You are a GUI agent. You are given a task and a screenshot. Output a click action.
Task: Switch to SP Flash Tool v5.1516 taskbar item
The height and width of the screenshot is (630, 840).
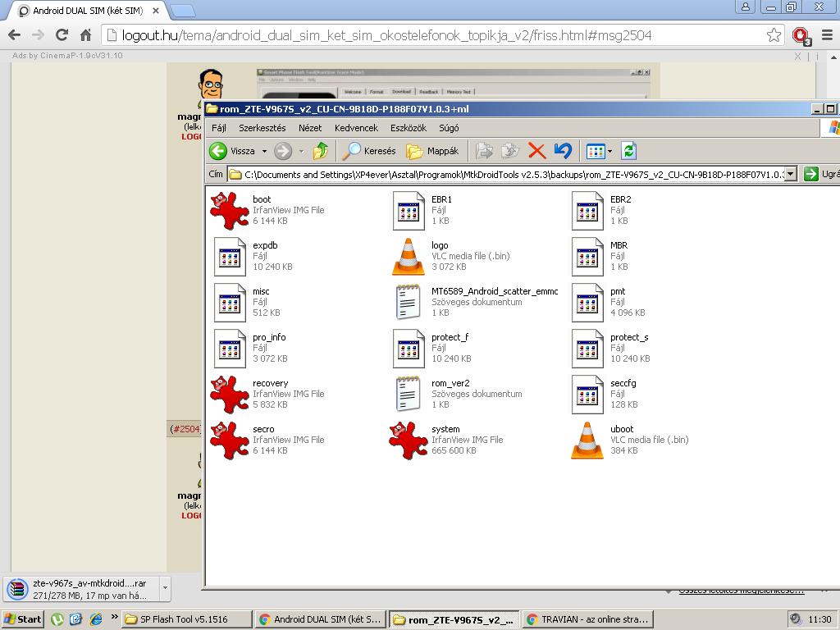186,619
